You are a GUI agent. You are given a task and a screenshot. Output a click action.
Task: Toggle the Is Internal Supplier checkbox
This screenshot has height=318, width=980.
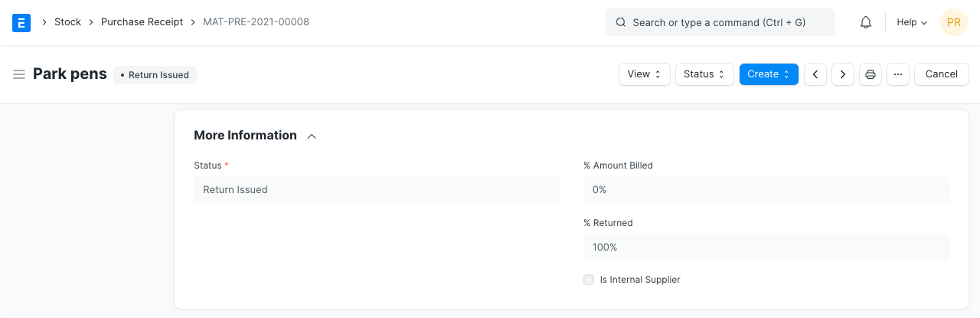(x=589, y=280)
